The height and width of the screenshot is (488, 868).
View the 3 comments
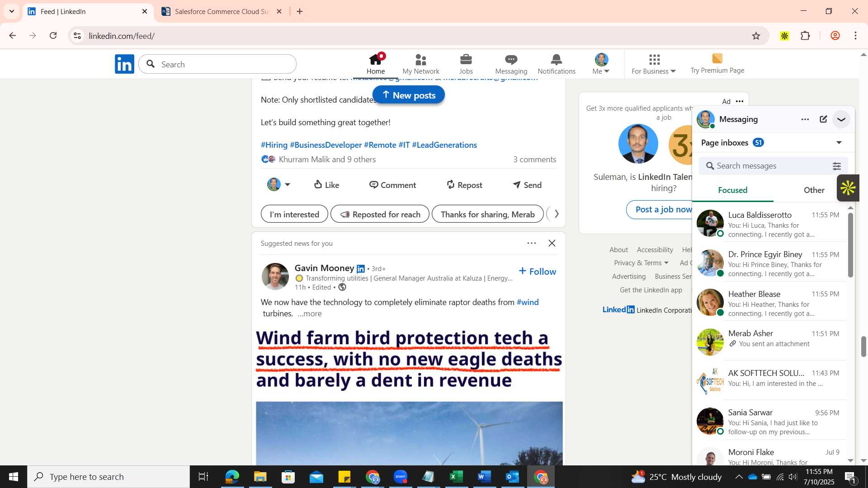point(534,160)
